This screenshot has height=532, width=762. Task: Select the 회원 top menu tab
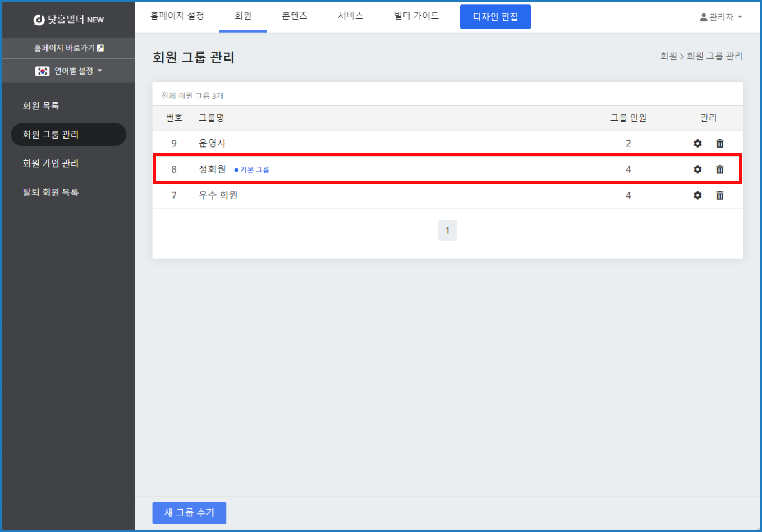pyautogui.click(x=243, y=16)
